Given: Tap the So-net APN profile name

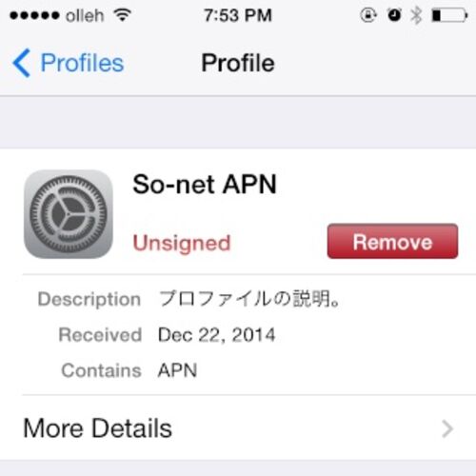Looking at the screenshot, I should (205, 184).
